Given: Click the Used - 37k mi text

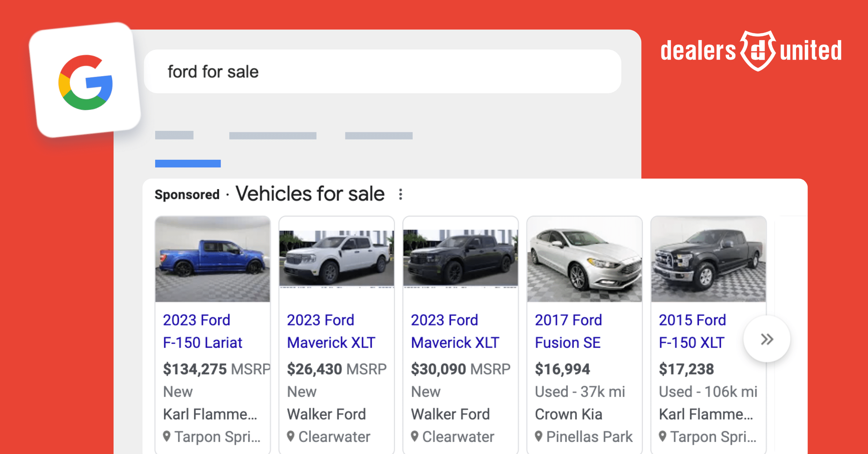Looking at the screenshot, I should tap(580, 391).
